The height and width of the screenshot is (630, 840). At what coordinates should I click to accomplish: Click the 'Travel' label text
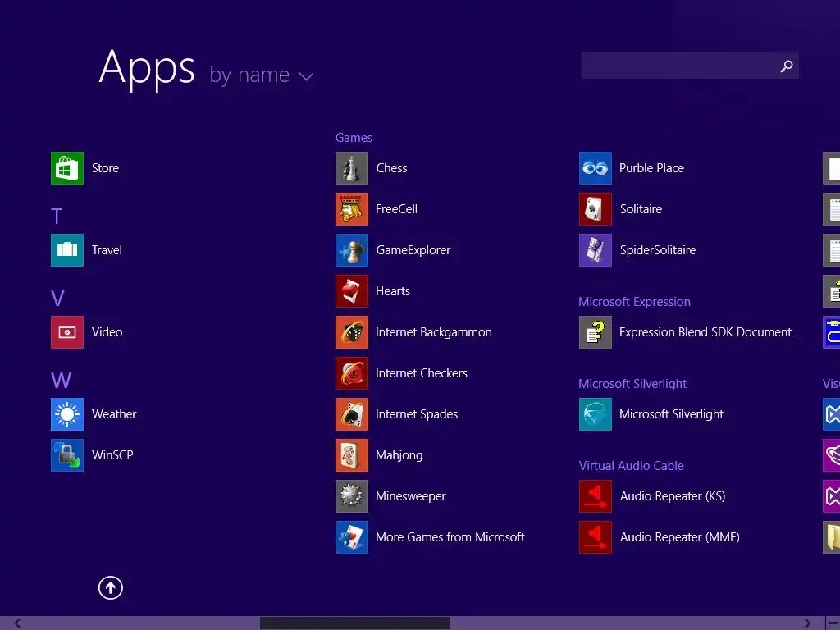107,250
